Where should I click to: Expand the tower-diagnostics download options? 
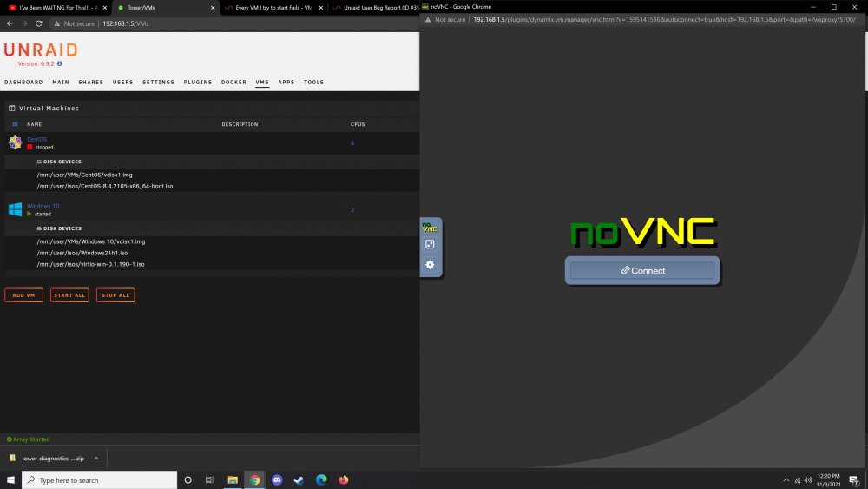click(x=95, y=458)
